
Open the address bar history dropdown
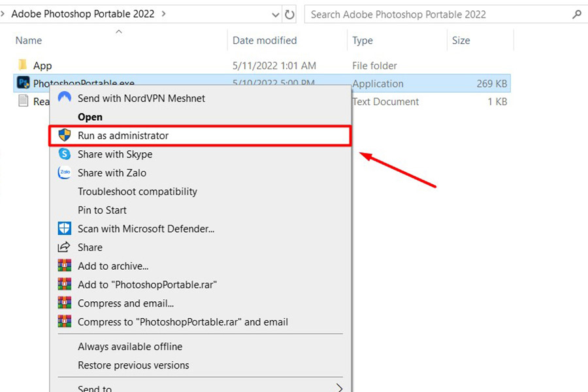(276, 15)
